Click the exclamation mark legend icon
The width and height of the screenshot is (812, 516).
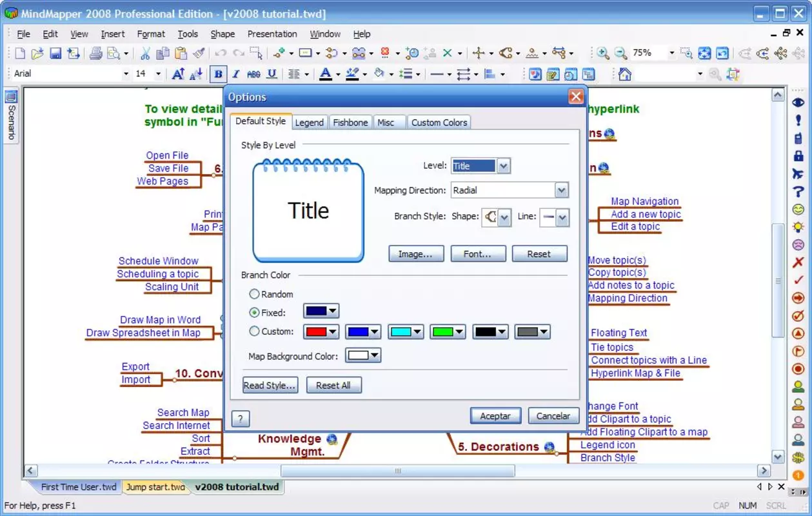[x=798, y=121]
